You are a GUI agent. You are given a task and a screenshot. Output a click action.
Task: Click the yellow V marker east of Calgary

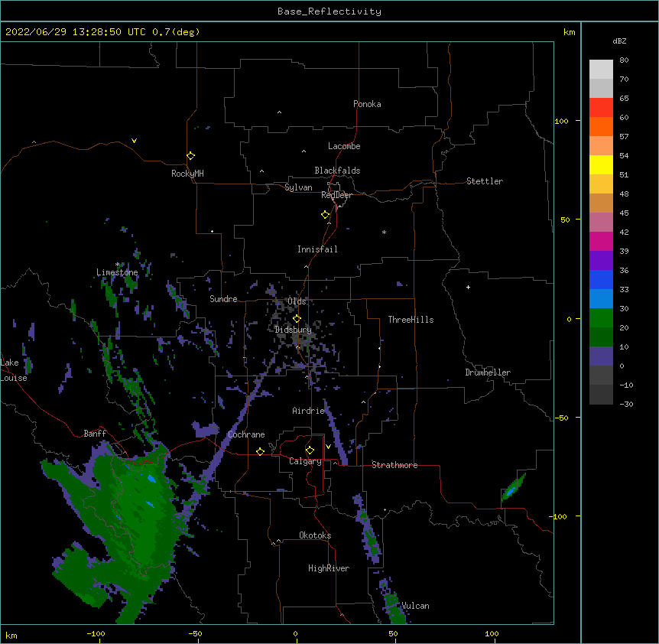[328, 447]
